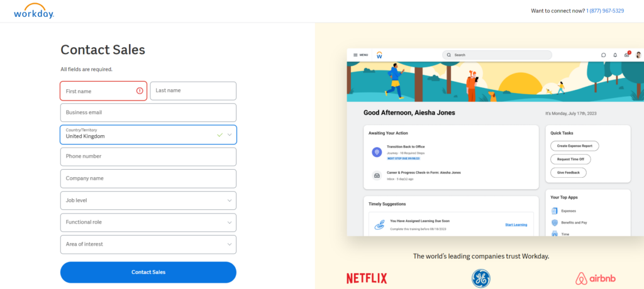
Task: Click the You Have Assigned Learning Due Soon text
Action: coord(419,221)
